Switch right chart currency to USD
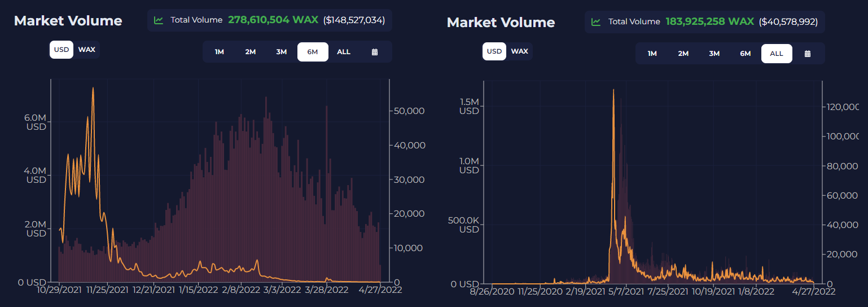Screen dimensions: 868x307 pos(494,51)
